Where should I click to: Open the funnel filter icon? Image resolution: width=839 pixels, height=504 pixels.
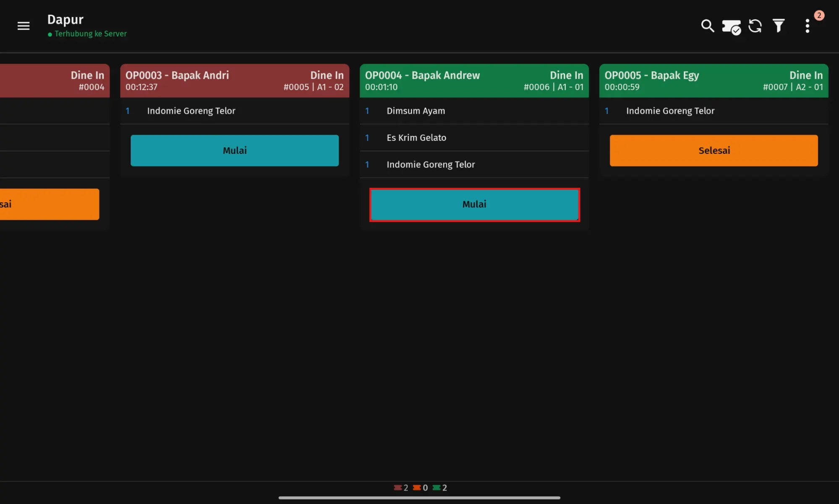(x=779, y=26)
